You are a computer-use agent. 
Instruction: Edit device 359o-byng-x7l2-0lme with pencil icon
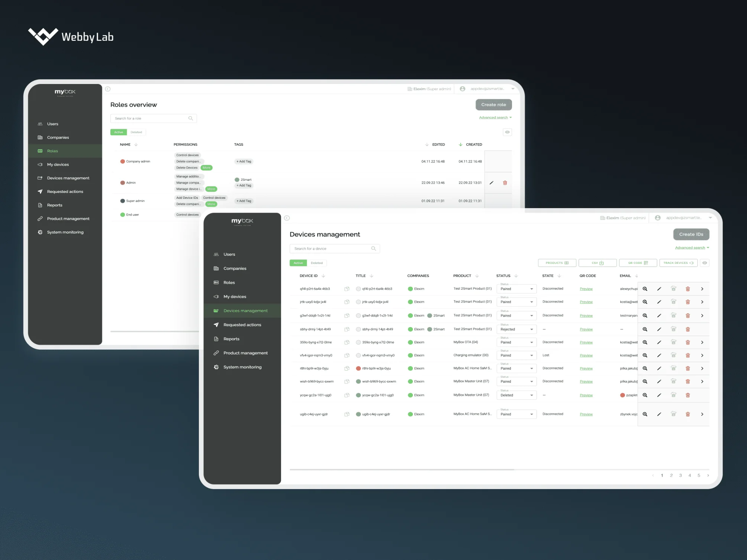click(659, 342)
